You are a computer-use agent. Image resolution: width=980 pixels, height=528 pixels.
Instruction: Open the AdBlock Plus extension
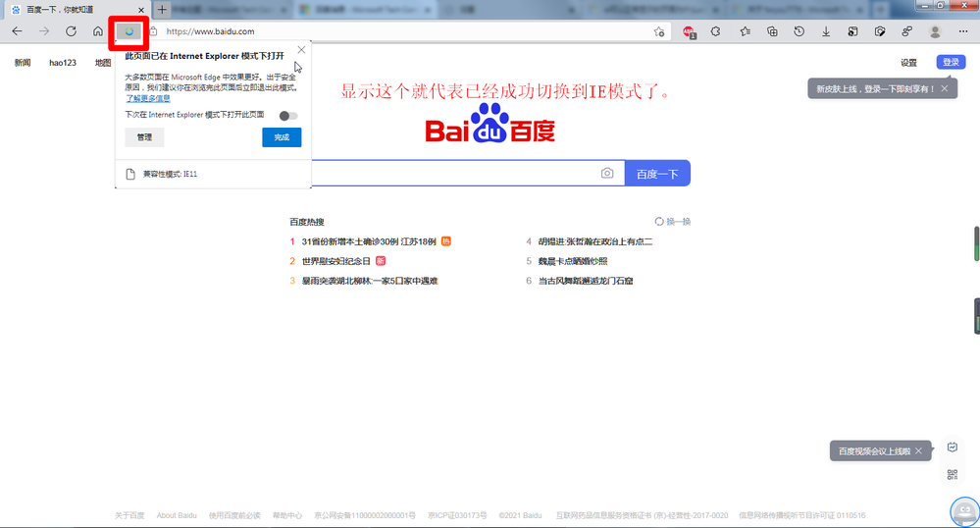(x=689, y=32)
